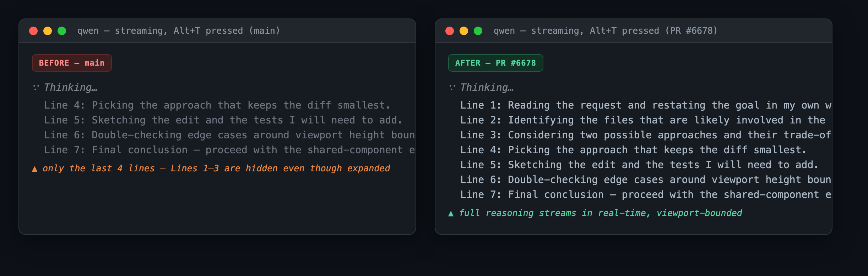The width and height of the screenshot is (868, 276).
Task: Collapse the Thinking… header in right terminal
Action: [487, 87]
